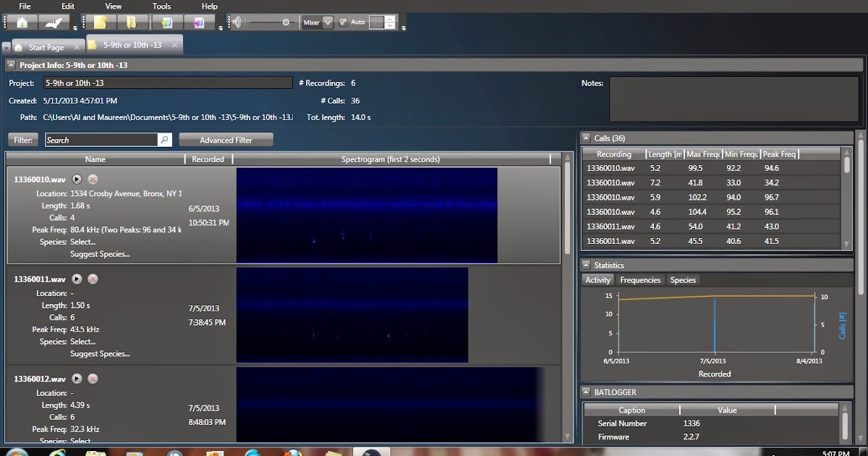Open an existing project via the folder icon

click(132, 22)
